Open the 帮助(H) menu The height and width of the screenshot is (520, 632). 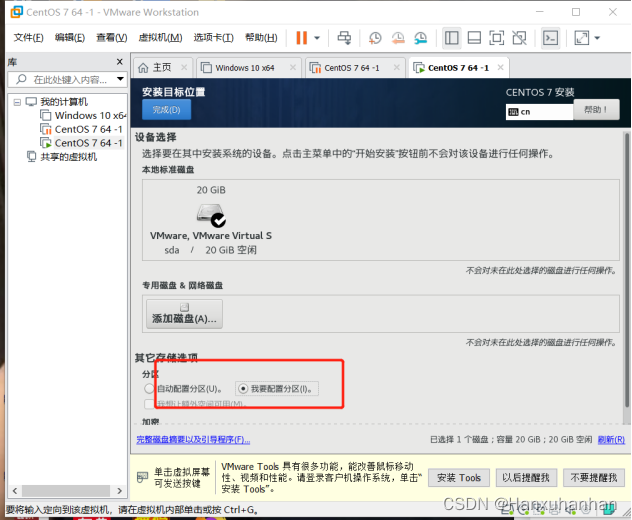[x=261, y=37]
